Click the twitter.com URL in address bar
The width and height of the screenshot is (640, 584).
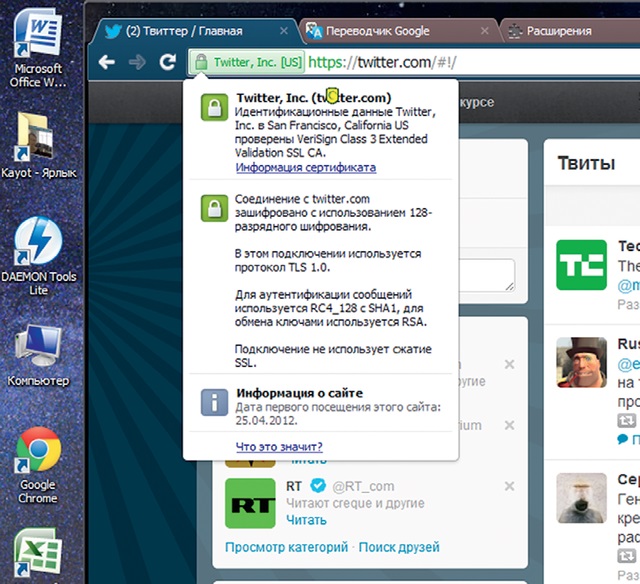pos(382,62)
